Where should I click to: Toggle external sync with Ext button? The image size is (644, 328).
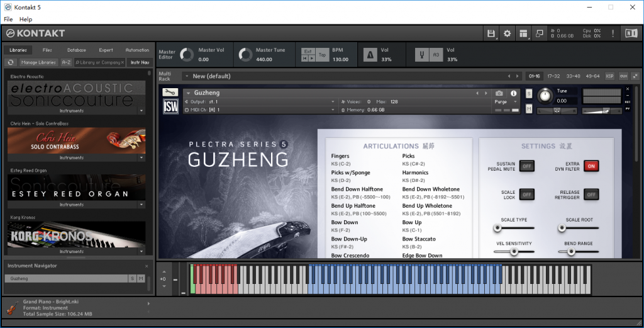click(308, 52)
